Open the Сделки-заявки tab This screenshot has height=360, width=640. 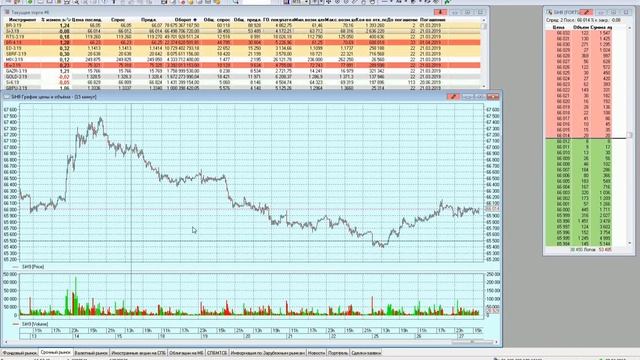(x=366, y=353)
